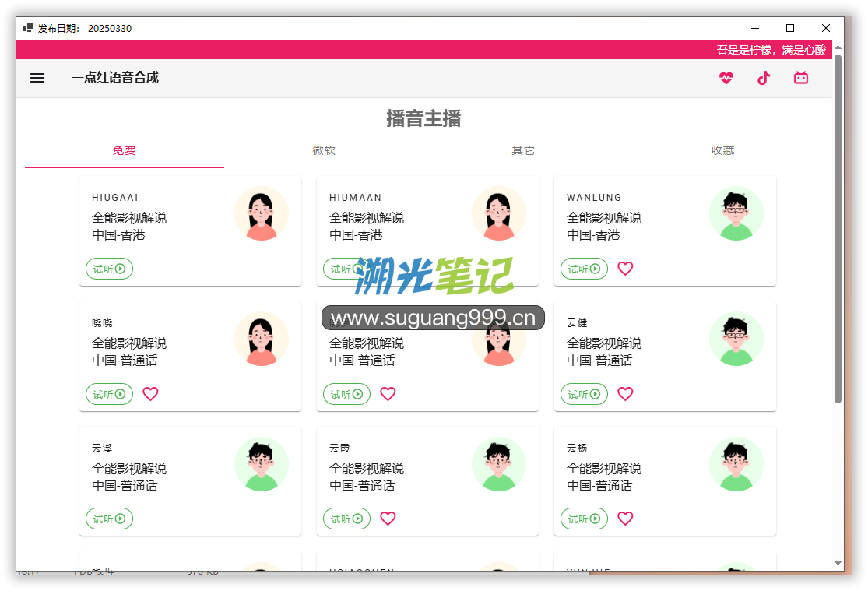The height and width of the screenshot is (591, 868).
Task: Click the 云溪 name label
Action: pos(103,448)
